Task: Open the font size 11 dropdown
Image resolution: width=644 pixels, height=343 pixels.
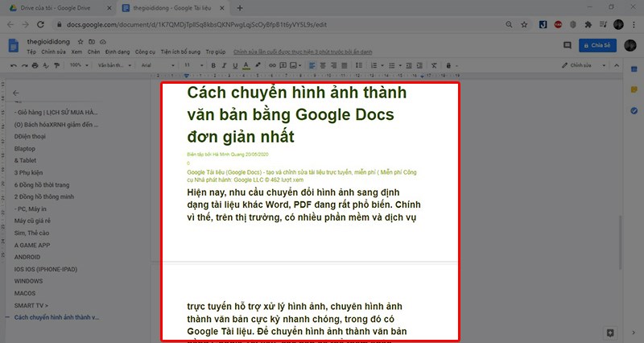Action: coord(193,65)
